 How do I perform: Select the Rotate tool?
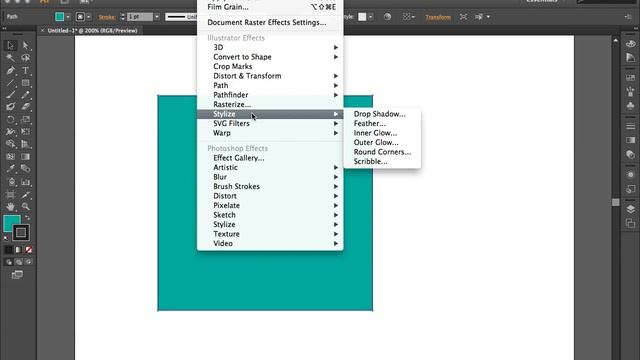tap(10, 120)
